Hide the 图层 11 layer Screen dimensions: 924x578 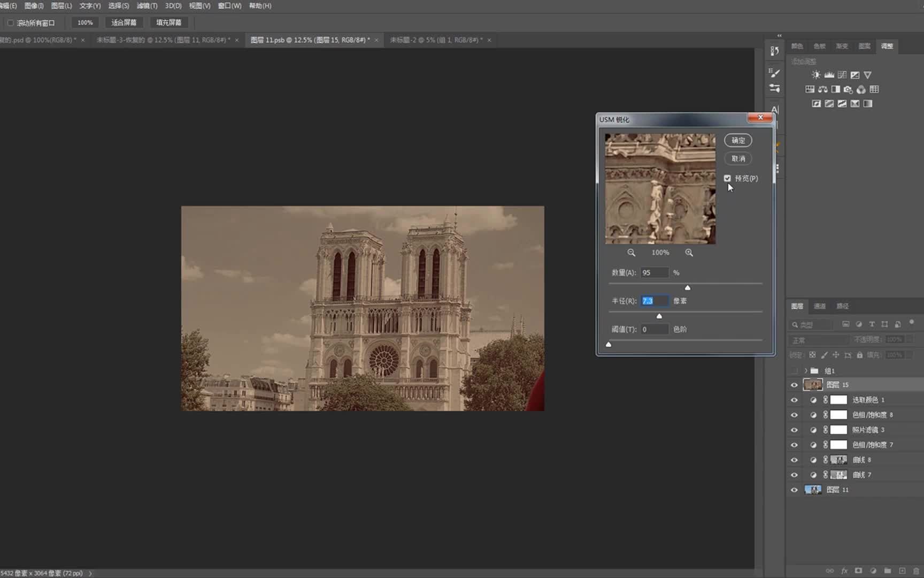[x=794, y=490]
